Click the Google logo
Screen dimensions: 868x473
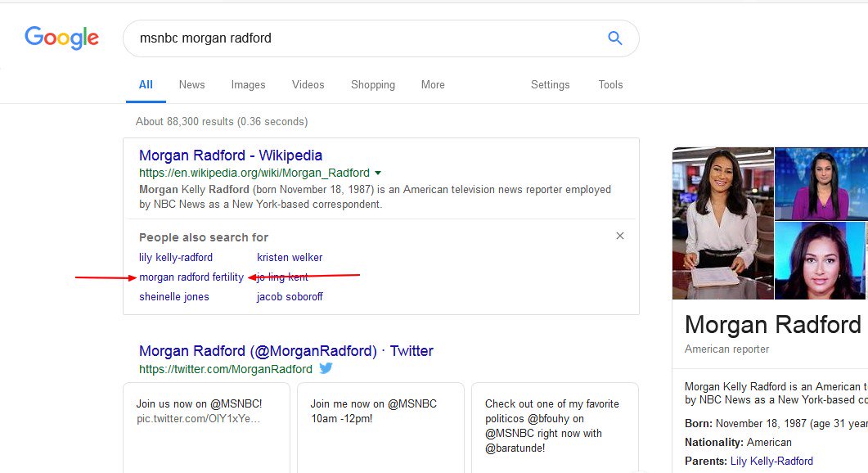coord(61,38)
